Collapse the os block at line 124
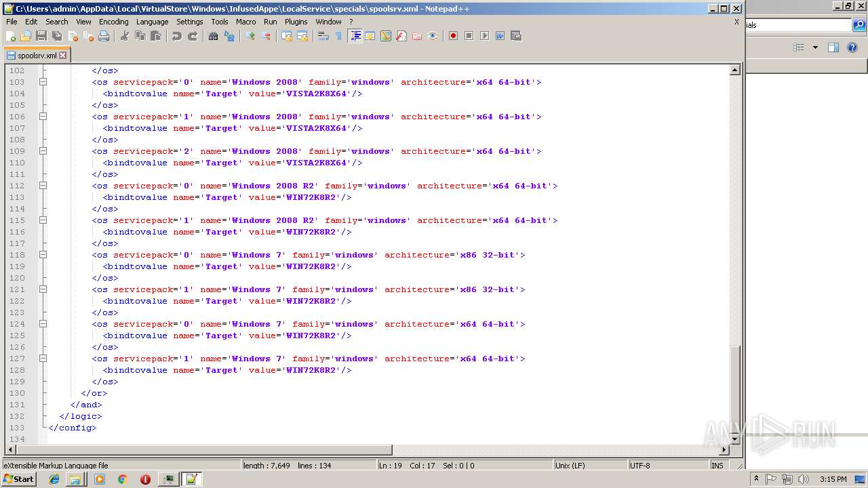Image resolution: width=868 pixels, height=488 pixels. [43, 324]
